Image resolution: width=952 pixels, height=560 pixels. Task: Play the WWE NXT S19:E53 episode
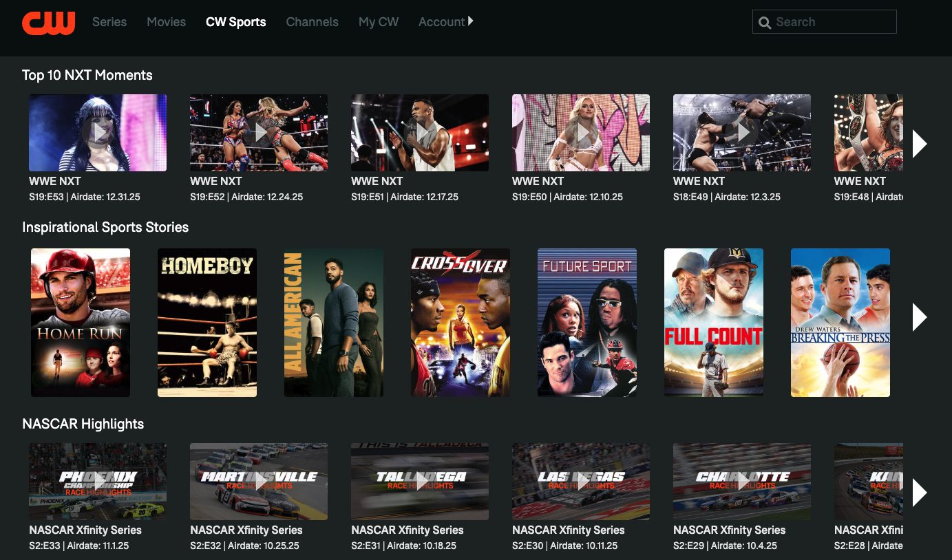coord(97,132)
